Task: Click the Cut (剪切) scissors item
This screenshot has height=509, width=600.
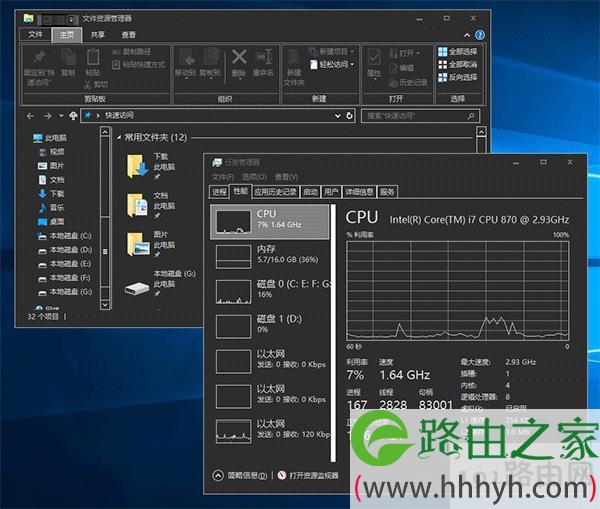Action: 96,85
